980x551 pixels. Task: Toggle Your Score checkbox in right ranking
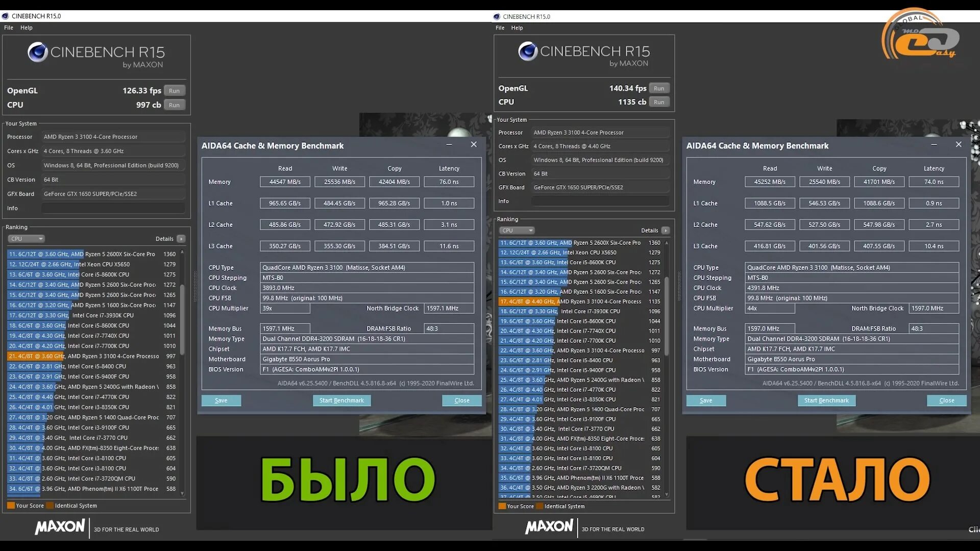click(x=499, y=505)
